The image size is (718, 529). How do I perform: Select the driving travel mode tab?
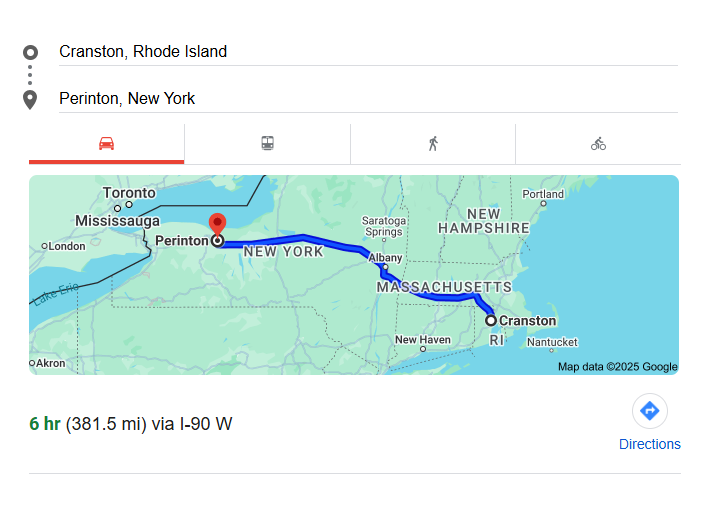[x=106, y=143]
